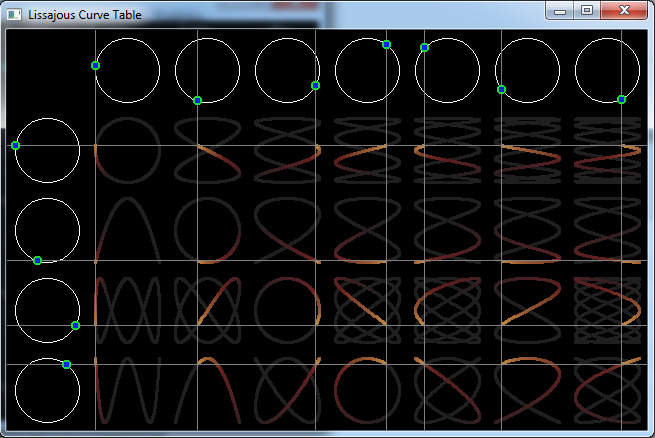Click the application icon in the title bar

pyautogui.click(x=13, y=15)
